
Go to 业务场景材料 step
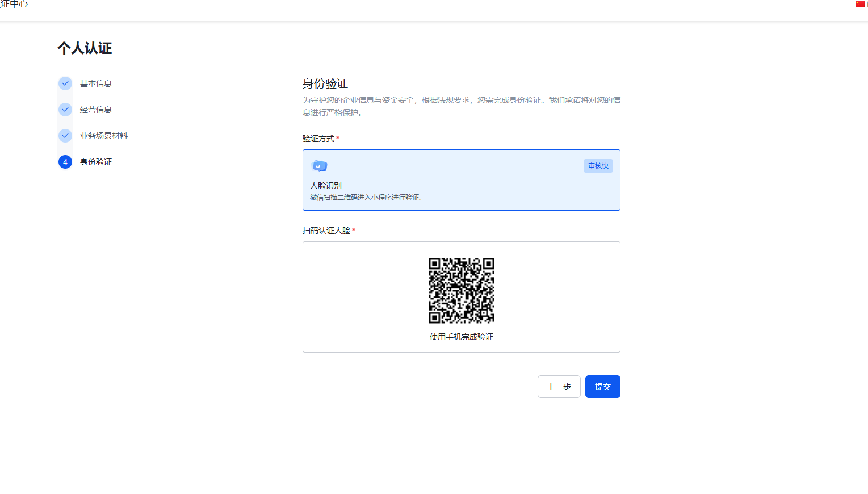coord(104,136)
